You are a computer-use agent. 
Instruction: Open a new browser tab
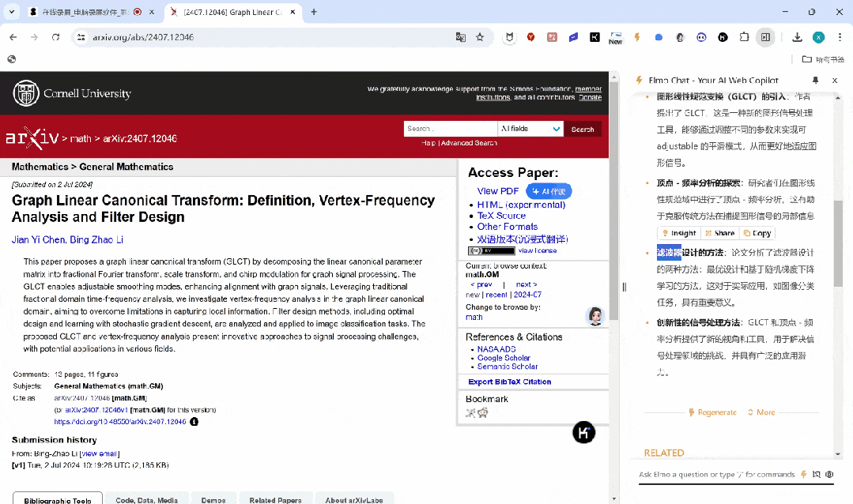(x=314, y=12)
